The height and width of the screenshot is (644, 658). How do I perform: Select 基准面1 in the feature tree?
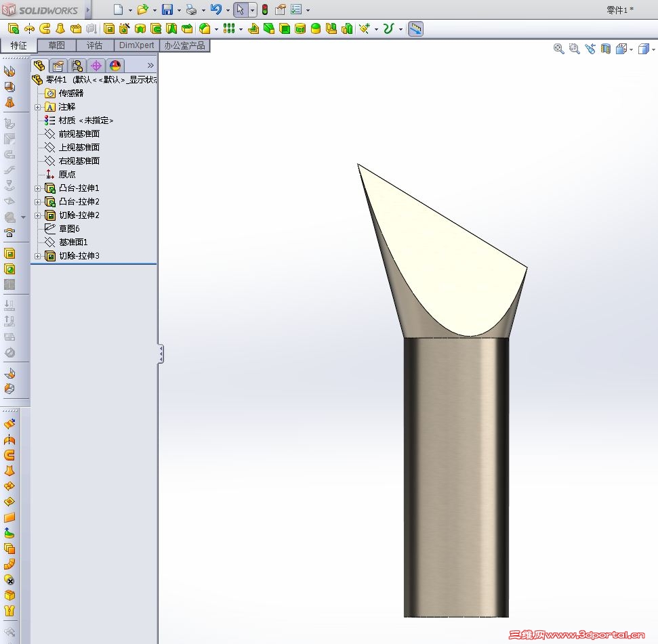click(x=66, y=242)
